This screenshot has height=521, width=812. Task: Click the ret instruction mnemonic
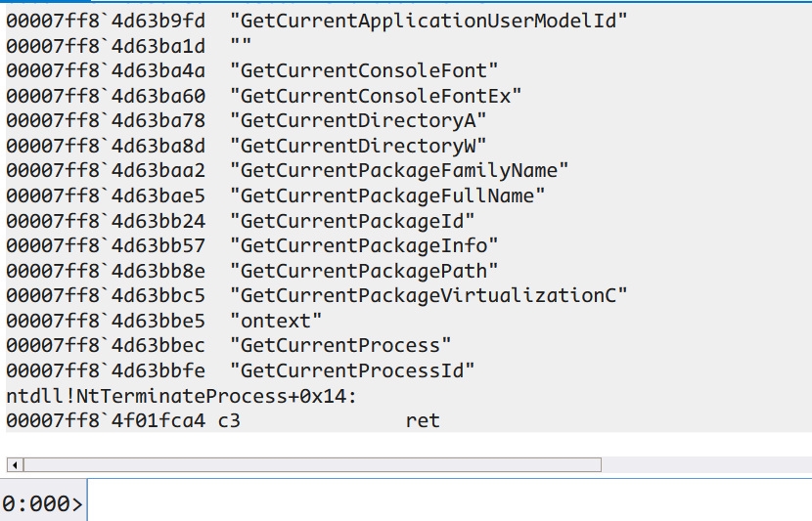423,420
